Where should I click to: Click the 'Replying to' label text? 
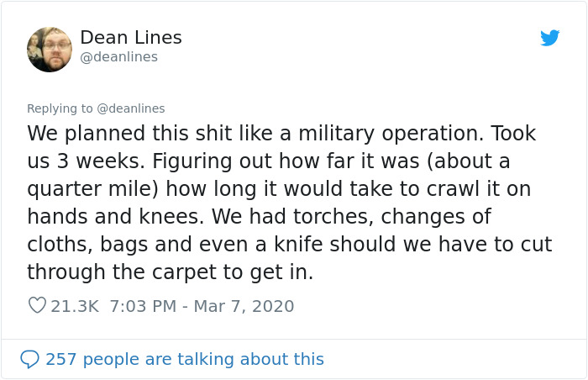[60, 108]
